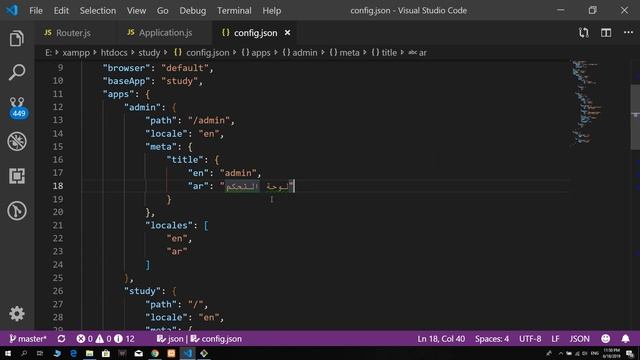
Task: Click the system clock in tray
Action: click(611, 353)
